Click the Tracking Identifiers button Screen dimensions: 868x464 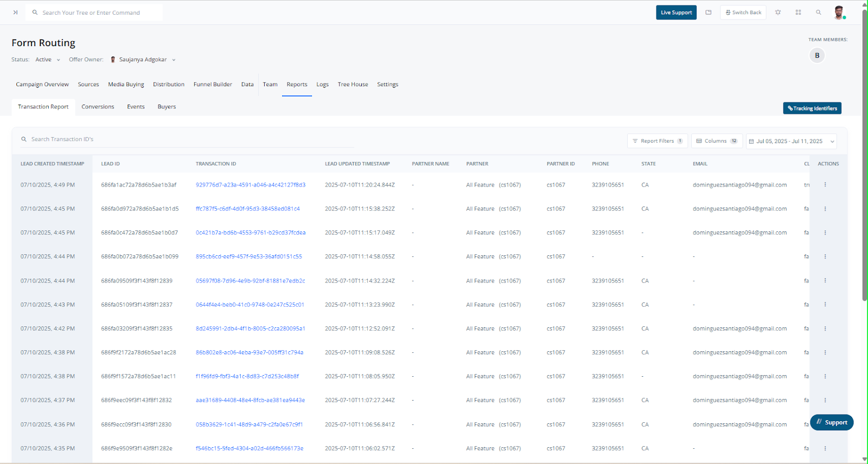[812, 108]
